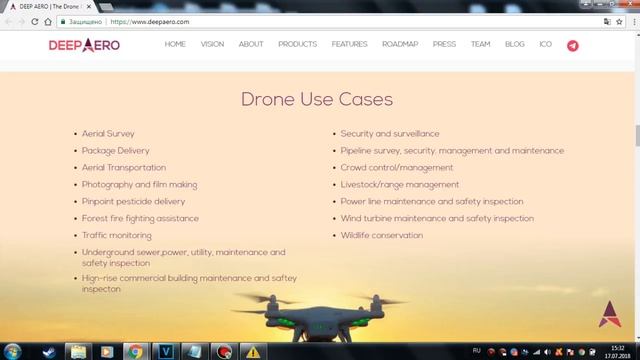Click the secure padlock site info icon
The height and width of the screenshot is (360, 640).
(x=63, y=22)
